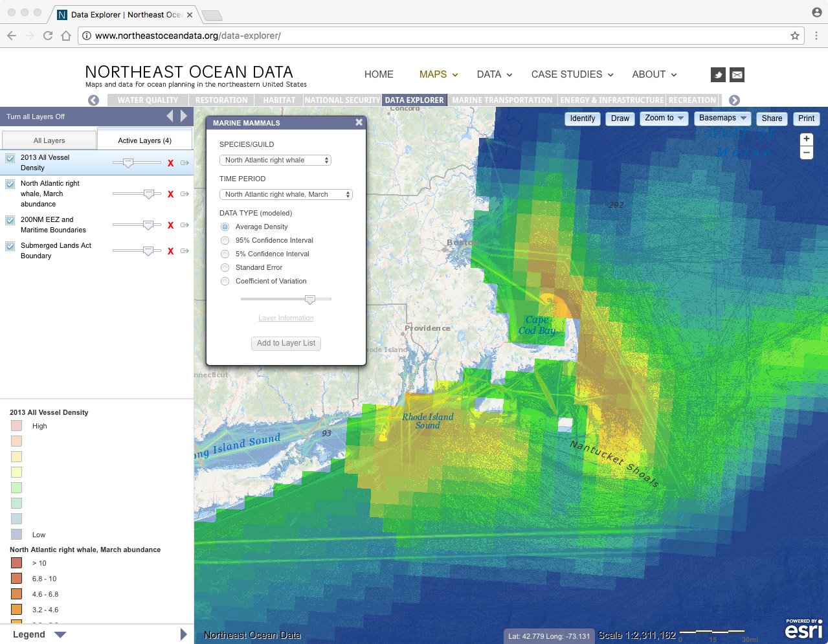Open the HABITAT theme tab
Image resolution: width=828 pixels, height=644 pixels.
[x=279, y=100]
